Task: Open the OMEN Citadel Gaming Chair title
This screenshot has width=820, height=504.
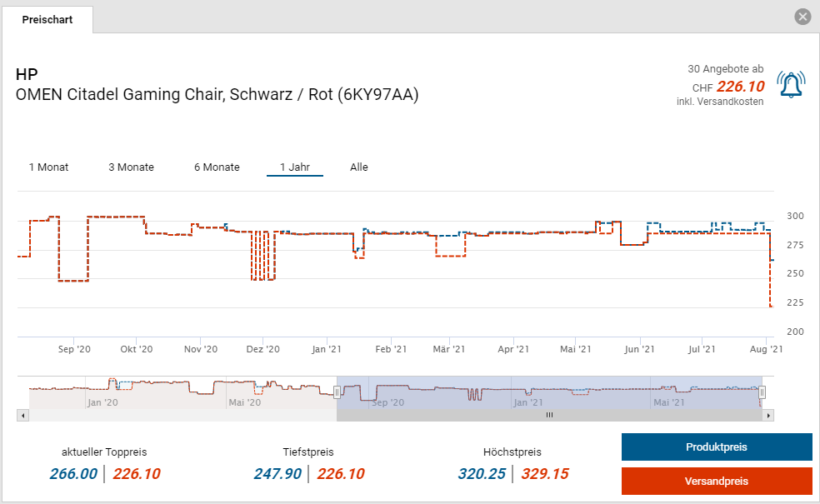Action: 217,95
